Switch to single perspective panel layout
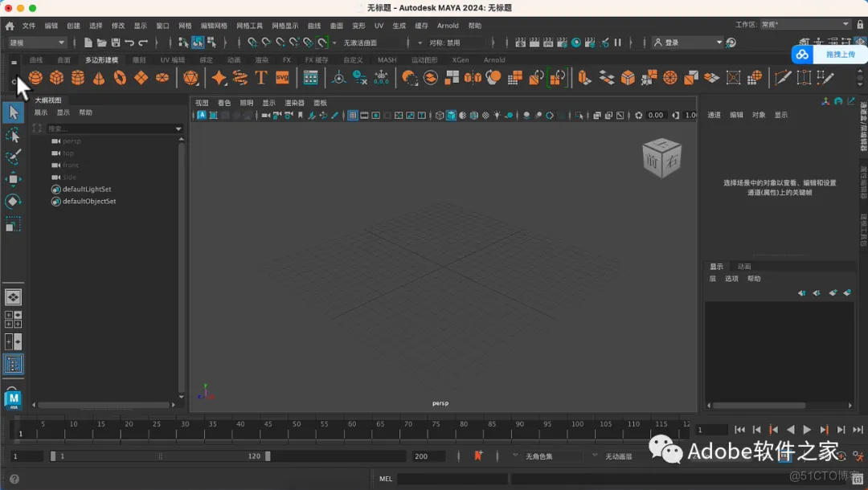This screenshot has width=868, height=490. tap(14, 297)
